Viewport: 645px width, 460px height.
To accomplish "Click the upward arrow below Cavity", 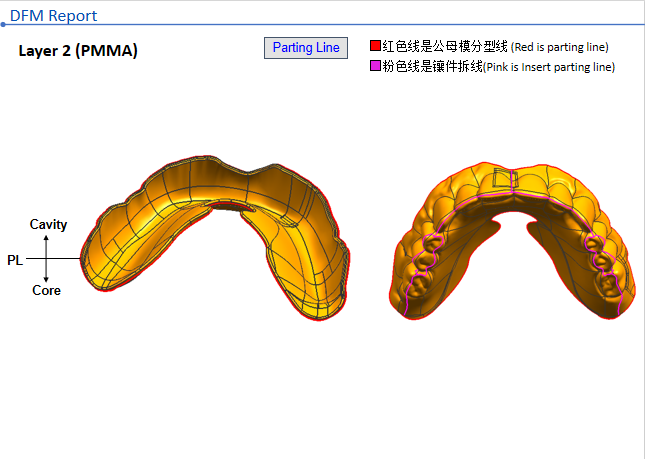I will click(x=47, y=241).
